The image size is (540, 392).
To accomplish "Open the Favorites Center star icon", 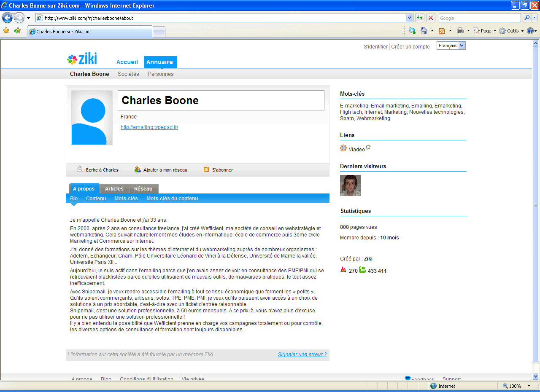I will 6,31.
